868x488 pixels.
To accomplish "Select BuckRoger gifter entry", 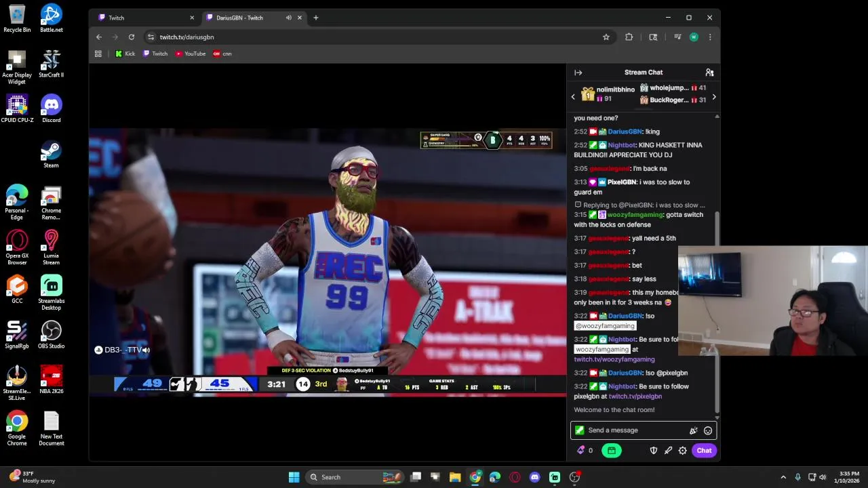I will pos(673,100).
